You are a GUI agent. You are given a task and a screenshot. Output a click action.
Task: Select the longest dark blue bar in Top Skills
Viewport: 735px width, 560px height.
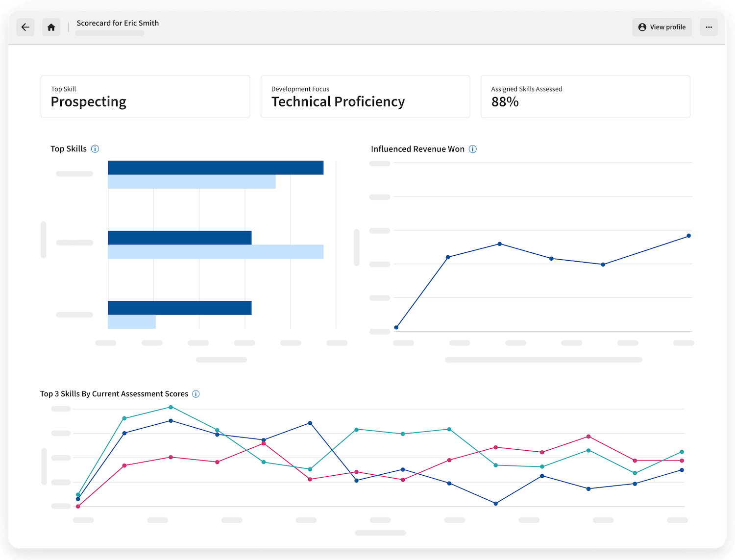click(216, 168)
